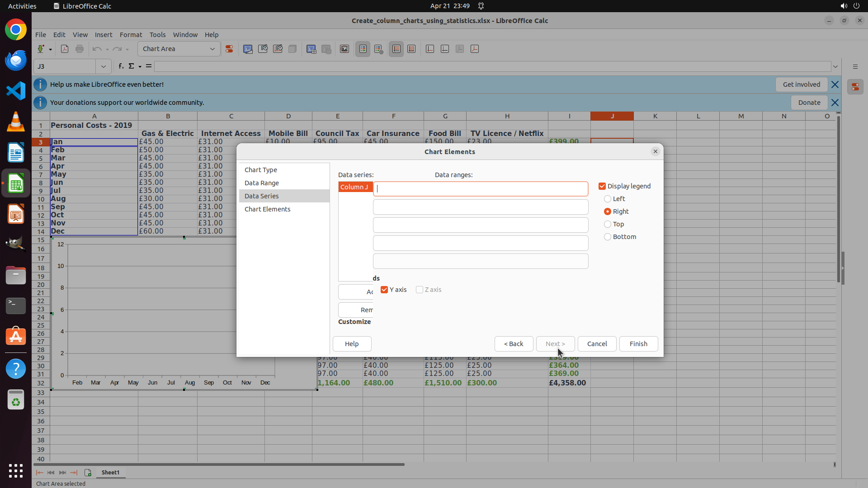Expand the formula bar with the arrow
The height and width of the screenshot is (488, 868).
(x=835, y=66)
